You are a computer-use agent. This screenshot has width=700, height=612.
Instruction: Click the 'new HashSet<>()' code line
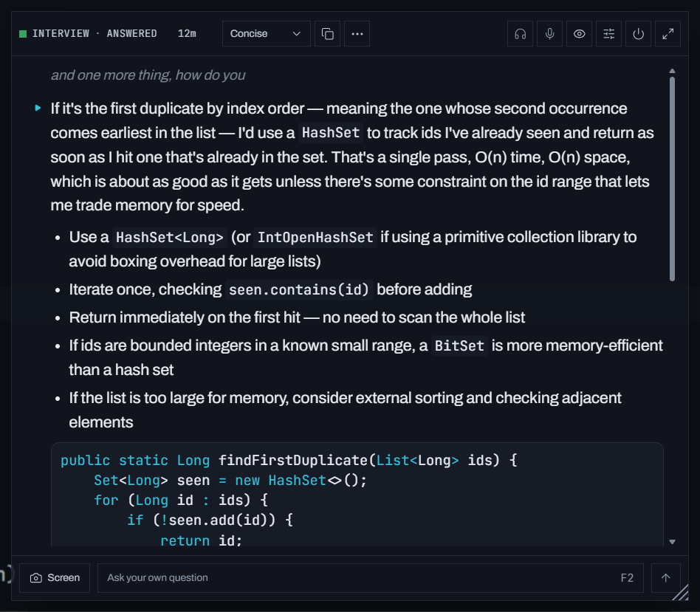pos(230,481)
